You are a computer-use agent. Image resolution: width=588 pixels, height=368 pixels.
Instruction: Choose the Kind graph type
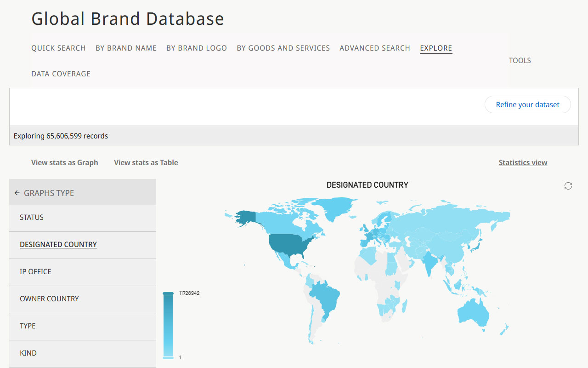point(28,353)
